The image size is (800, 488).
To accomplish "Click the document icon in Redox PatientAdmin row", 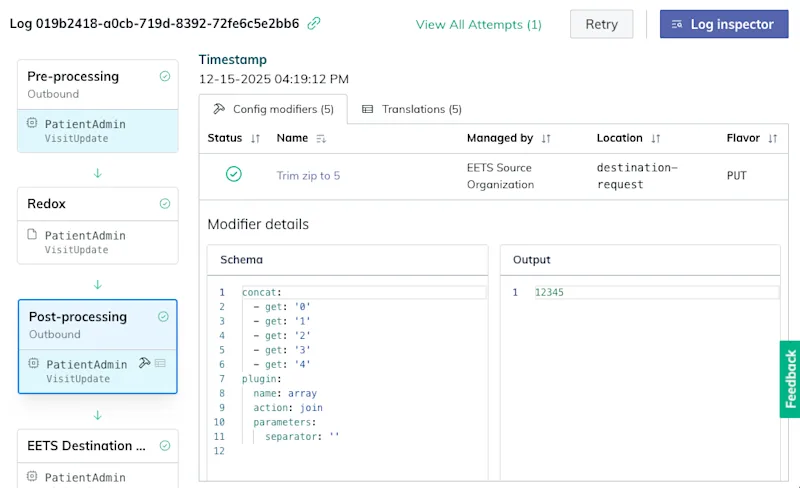I will pos(32,234).
